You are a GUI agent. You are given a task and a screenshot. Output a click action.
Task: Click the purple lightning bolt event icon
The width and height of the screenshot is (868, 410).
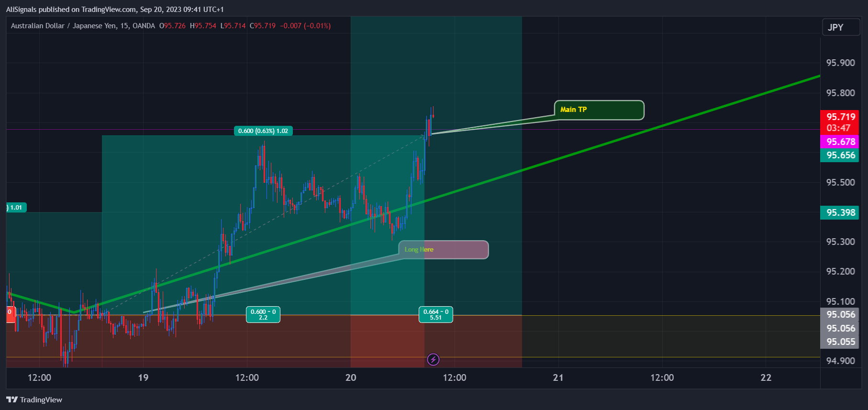point(433,359)
